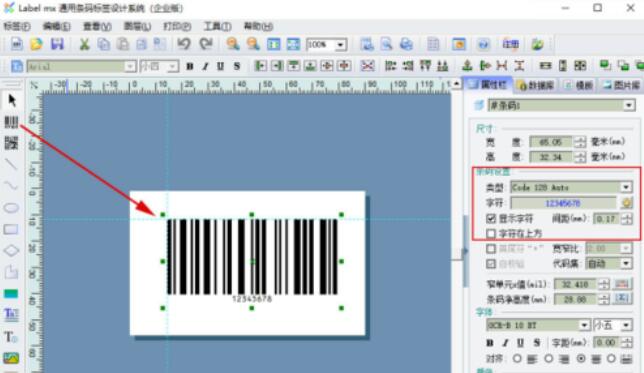Viewport: 644px width, 373px height.
Task: Open the 打印 print menu
Action: click(177, 26)
